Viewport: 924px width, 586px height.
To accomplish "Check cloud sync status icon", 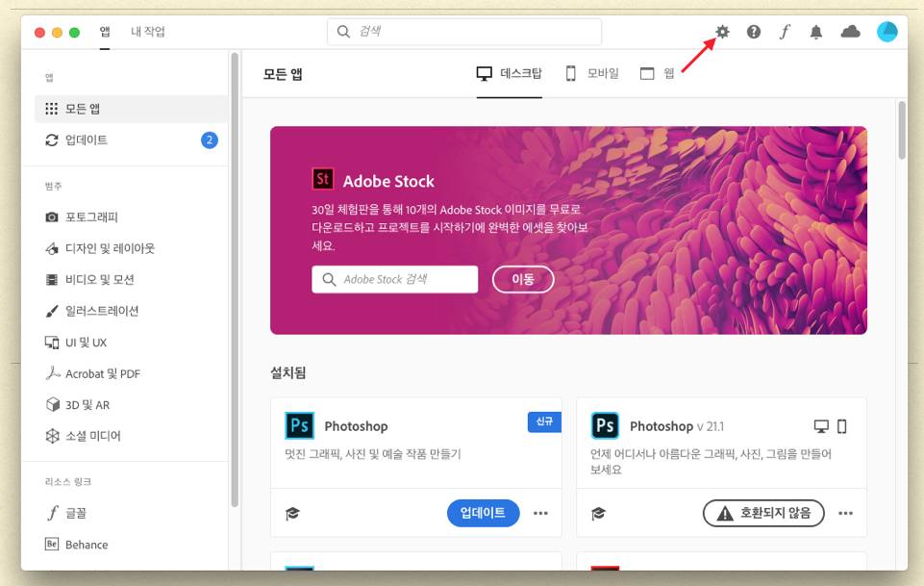I will [850, 32].
